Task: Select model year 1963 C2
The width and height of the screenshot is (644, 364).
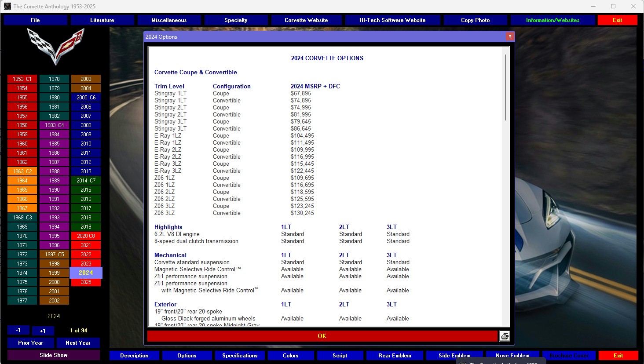Action: pos(22,171)
